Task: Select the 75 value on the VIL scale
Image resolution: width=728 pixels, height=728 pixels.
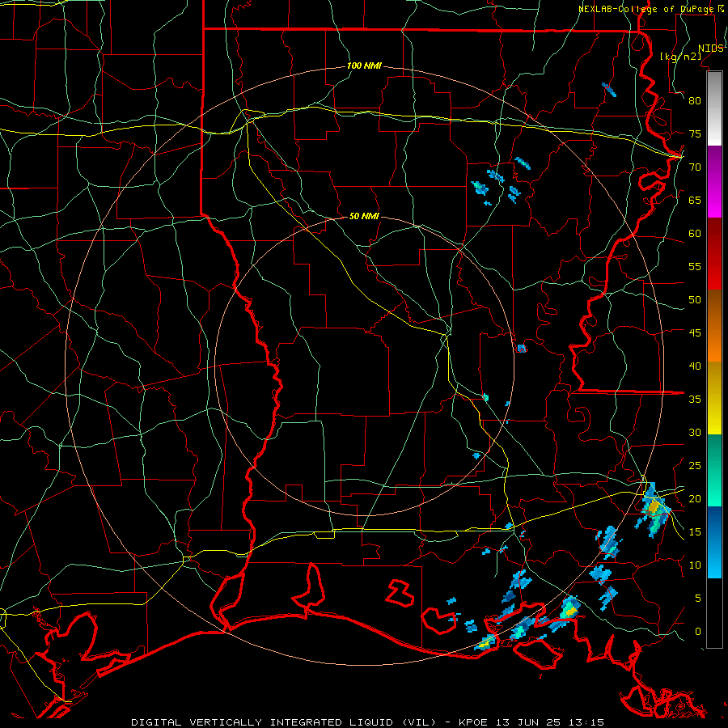Action: pyautogui.click(x=695, y=134)
